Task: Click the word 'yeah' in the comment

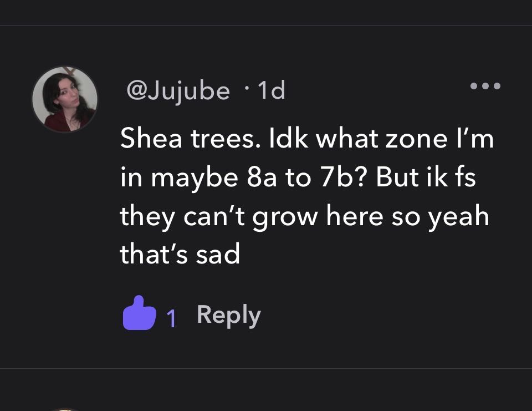Action: point(458,217)
